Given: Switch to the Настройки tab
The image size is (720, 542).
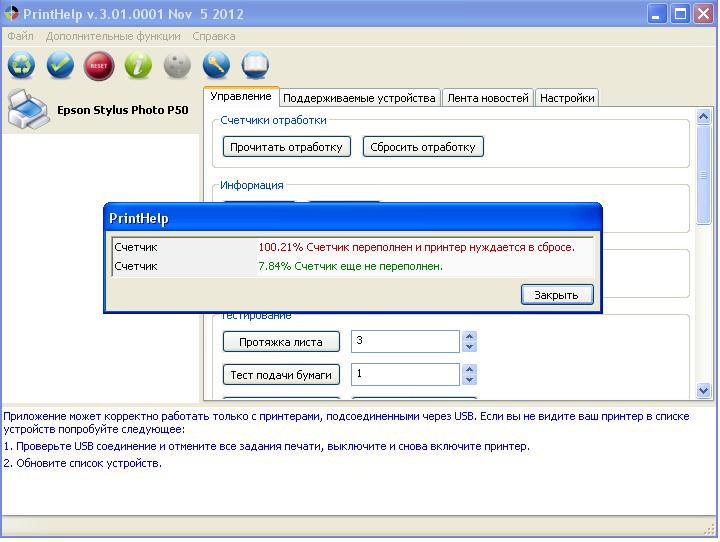Looking at the screenshot, I should coord(567,98).
